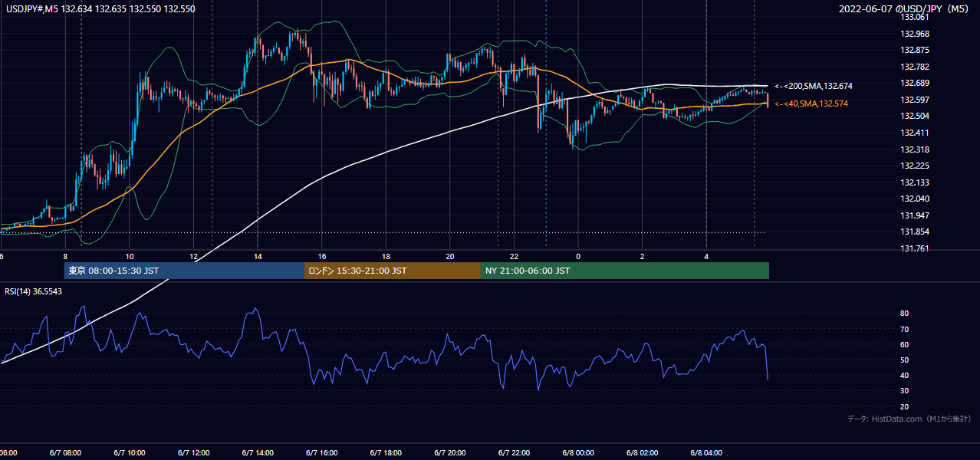The width and height of the screenshot is (980, 460).
Task: Click hour tick '4' under price chart
Action: pyautogui.click(x=706, y=256)
